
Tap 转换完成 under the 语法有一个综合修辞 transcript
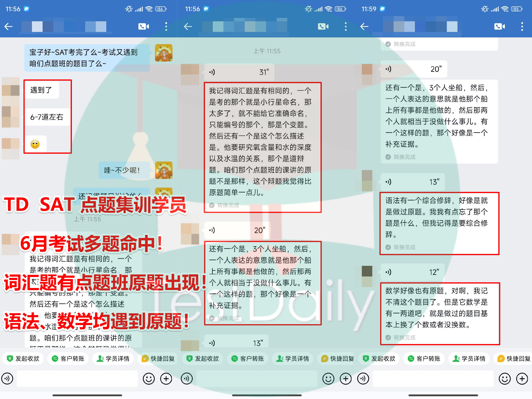coord(401,247)
